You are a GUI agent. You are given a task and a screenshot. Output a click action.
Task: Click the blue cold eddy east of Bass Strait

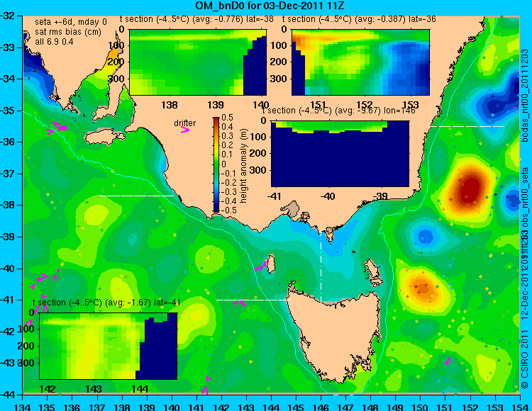tap(424, 236)
